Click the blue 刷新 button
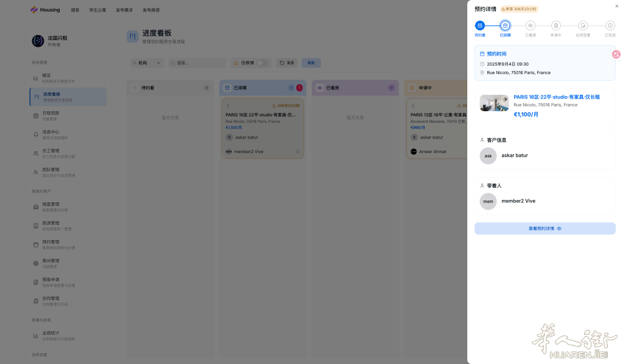 [x=311, y=63]
